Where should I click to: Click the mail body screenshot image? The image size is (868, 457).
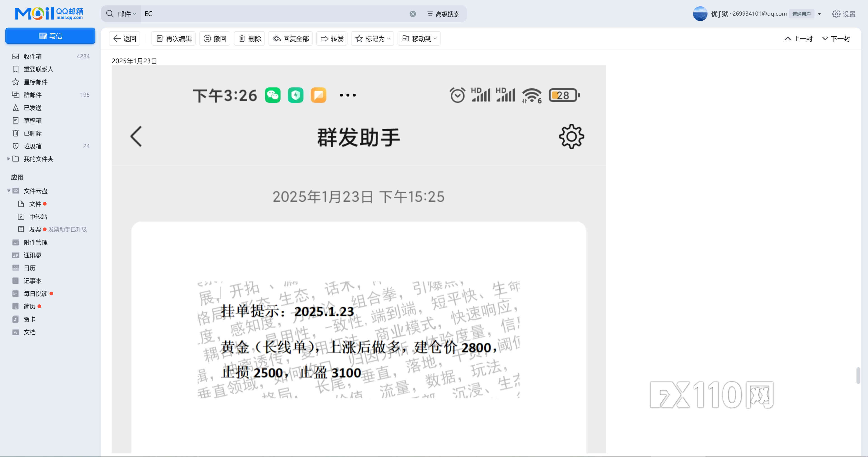tap(359, 259)
